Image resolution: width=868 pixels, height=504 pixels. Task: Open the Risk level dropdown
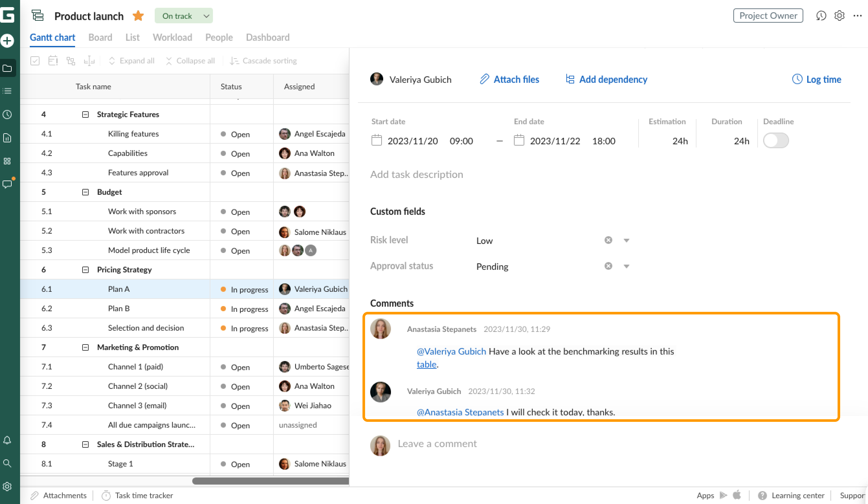(627, 240)
